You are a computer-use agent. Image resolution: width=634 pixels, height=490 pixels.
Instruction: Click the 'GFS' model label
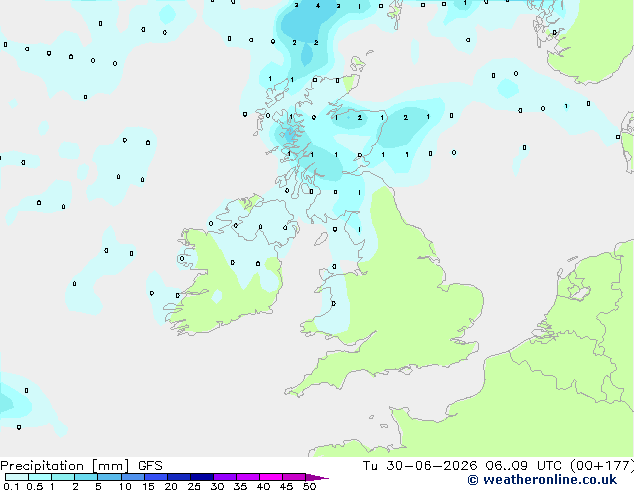150,466
